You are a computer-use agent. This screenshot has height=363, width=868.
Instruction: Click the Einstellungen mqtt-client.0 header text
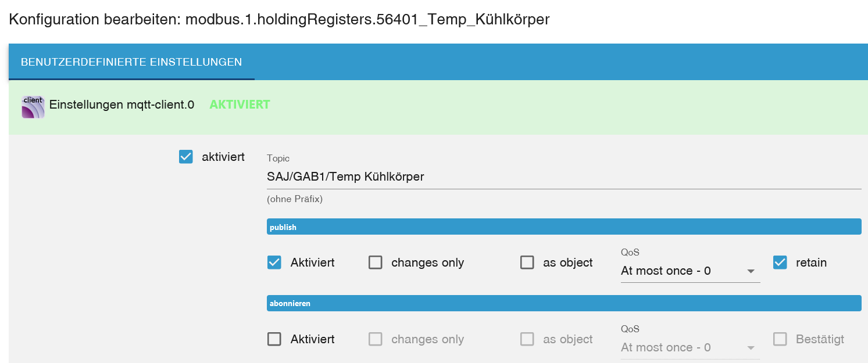tap(122, 105)
